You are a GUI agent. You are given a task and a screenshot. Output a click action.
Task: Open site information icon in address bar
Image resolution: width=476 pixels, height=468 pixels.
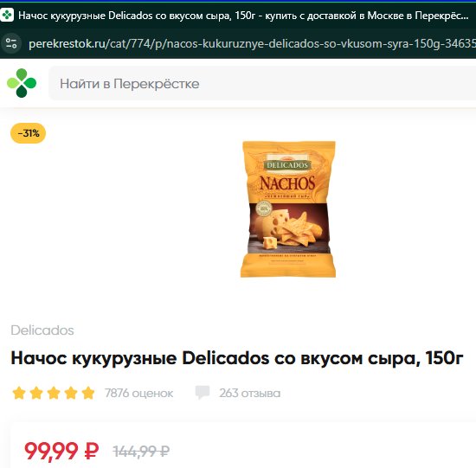11,43
